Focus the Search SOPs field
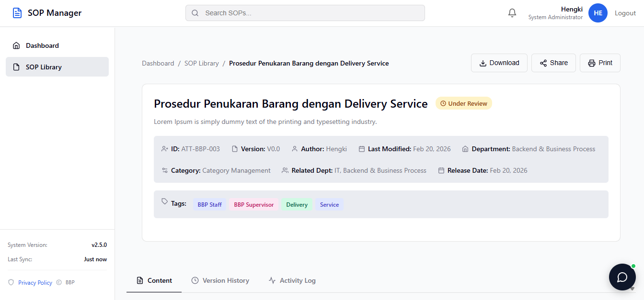 (305, 13)
